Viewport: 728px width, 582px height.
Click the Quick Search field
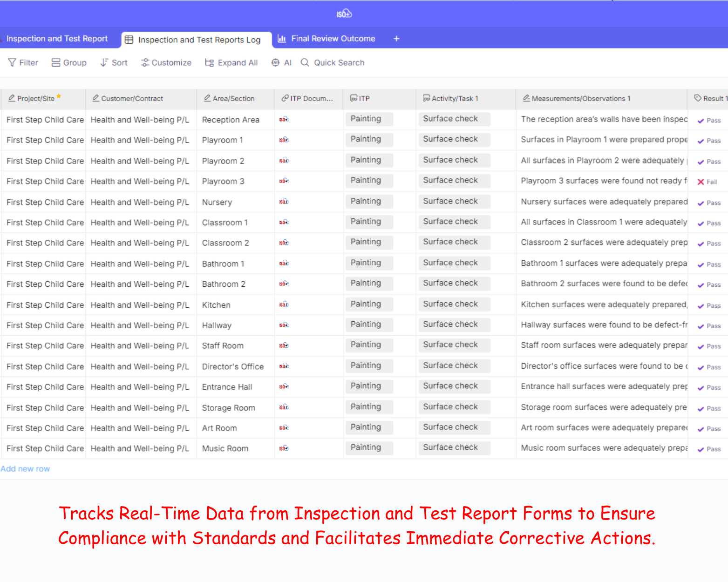[x=339, y=63]
